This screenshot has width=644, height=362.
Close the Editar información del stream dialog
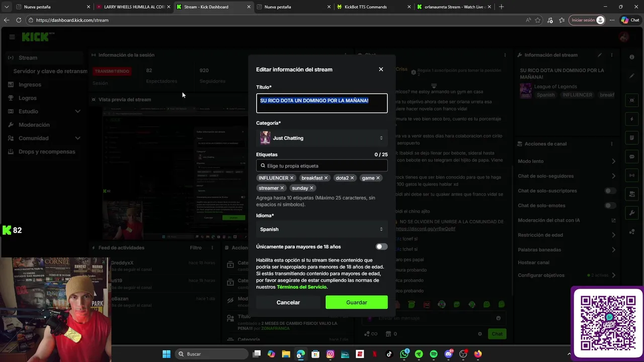click(381, 69)
